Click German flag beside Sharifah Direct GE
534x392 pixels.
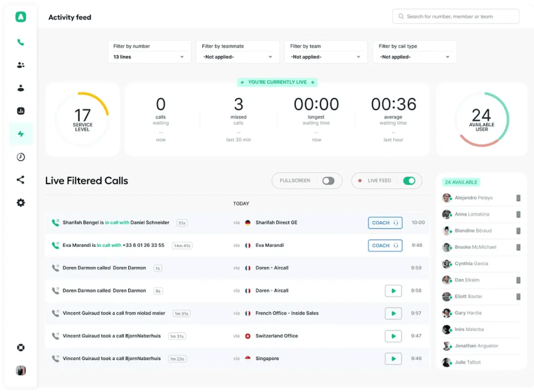tap(248, 222)
